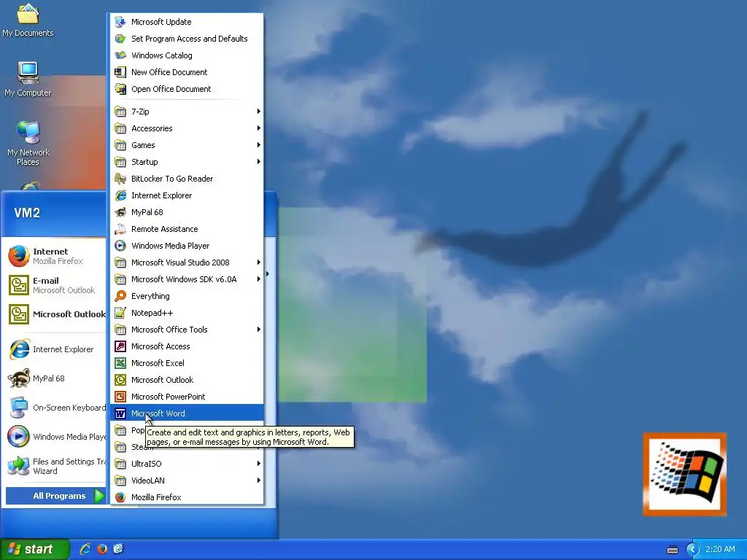Image resolution: width=747 pixels, height=560 pixels.
Task: Start Remote Assistance
Action: pyautogui.click(x=187, y=229)
